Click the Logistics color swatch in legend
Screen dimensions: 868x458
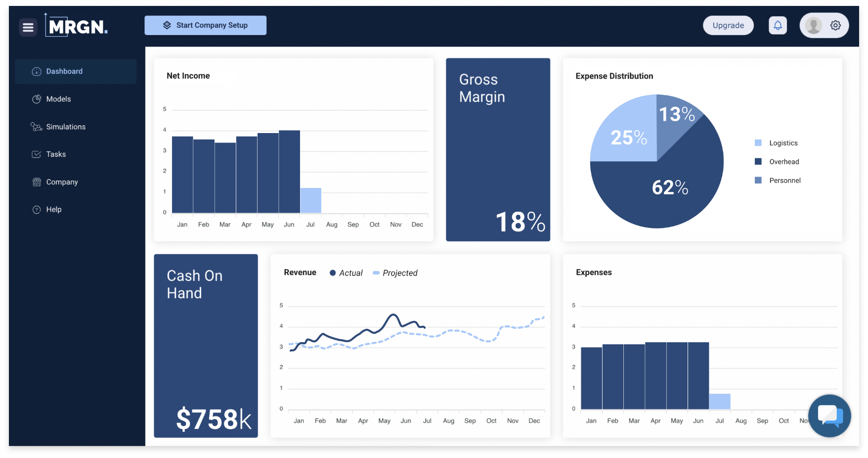pyautogui.click(x=758, y=143)
